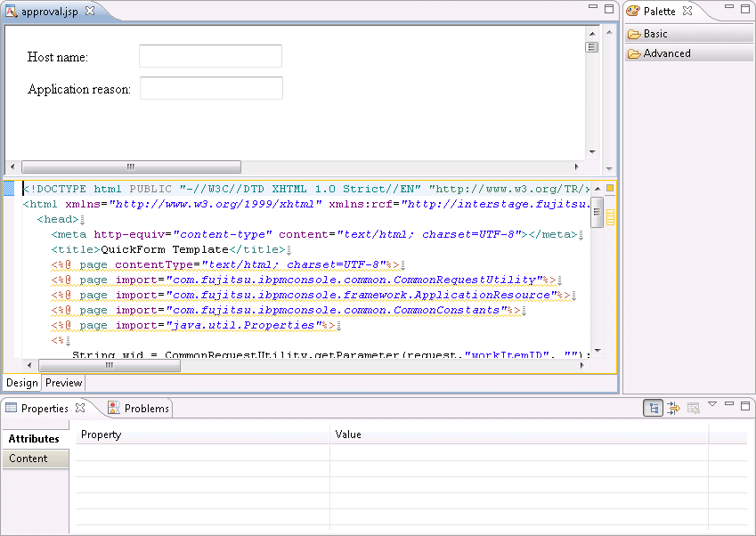
Task: Maximize the Properties panel
Action: (x=745, y=406)
